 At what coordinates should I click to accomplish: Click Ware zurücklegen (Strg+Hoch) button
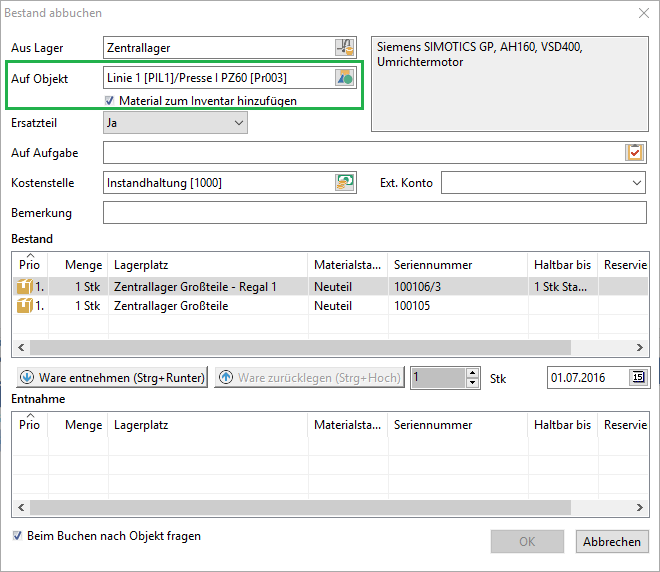[309, 378]
